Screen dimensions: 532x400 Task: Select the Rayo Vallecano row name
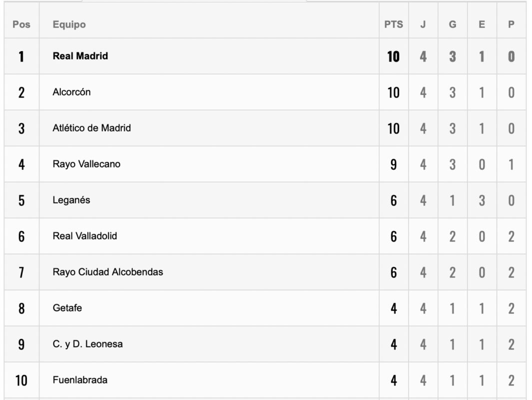click(x=86, y=164)
